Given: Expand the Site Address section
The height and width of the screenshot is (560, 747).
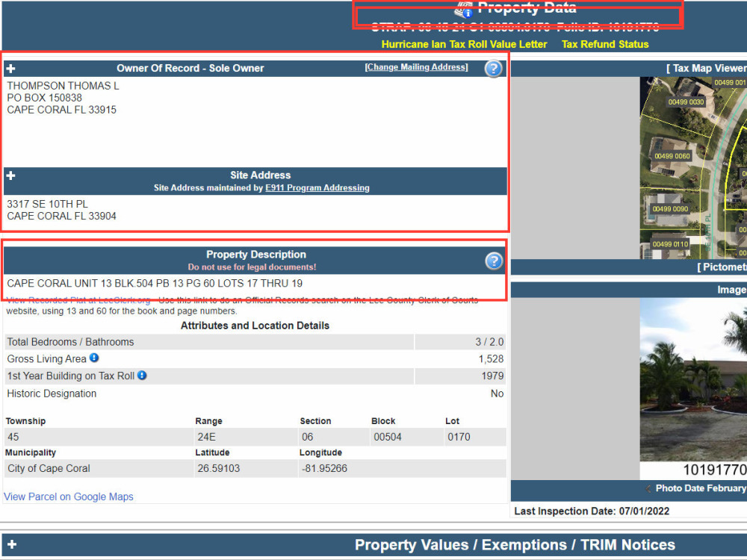Looking at the screenshot, I should point(10,175).
